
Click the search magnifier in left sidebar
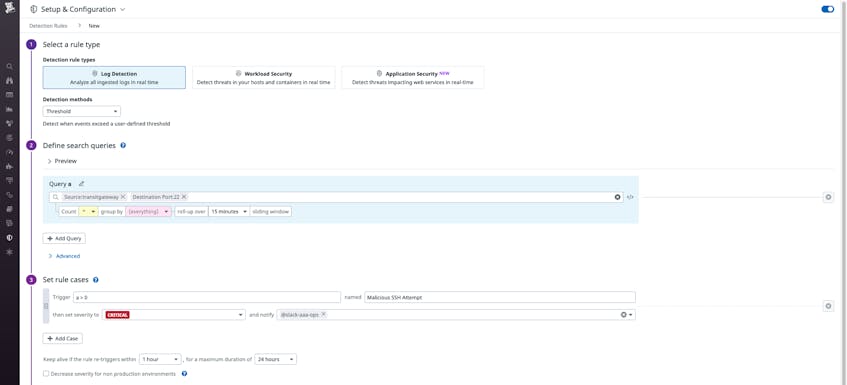pos(9,66)
